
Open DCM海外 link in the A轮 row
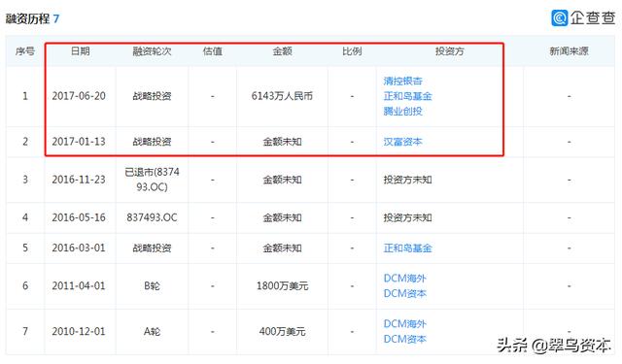coord(404,324)
